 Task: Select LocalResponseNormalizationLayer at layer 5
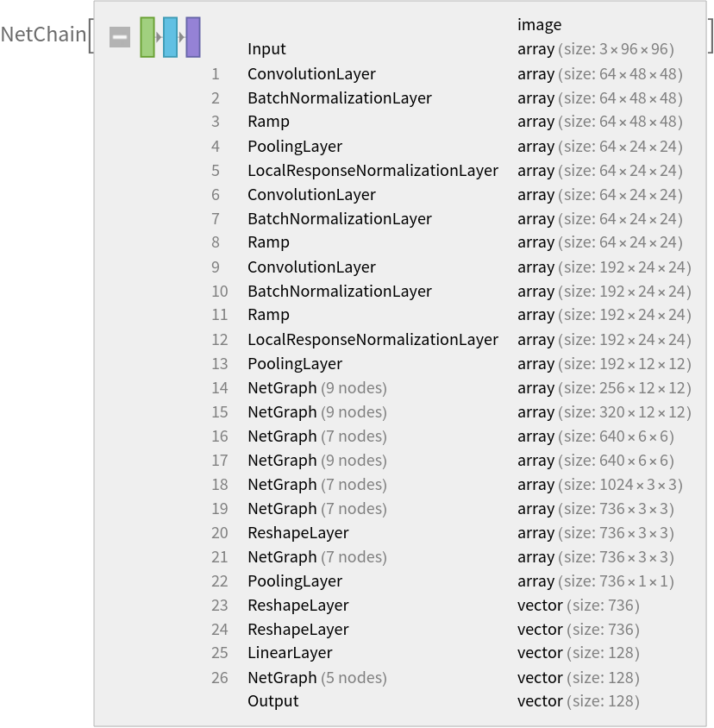[373, 171]
